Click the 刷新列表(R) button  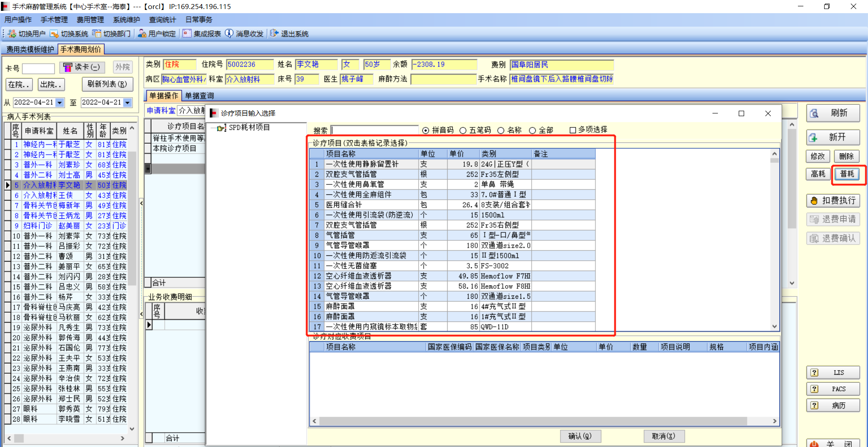click(x=108, y=84)
